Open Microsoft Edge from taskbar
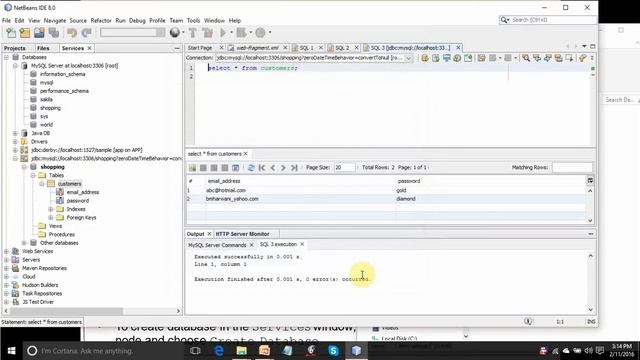640x360 pixels. 219,351
